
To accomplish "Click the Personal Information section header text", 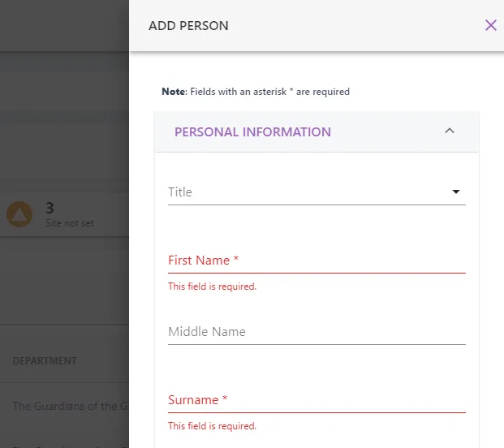I will 252,132.
